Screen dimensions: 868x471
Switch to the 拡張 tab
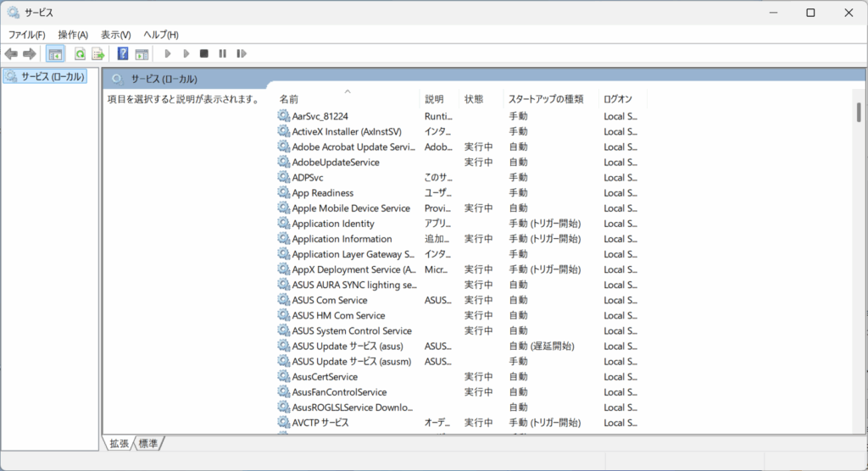point(118,443)
